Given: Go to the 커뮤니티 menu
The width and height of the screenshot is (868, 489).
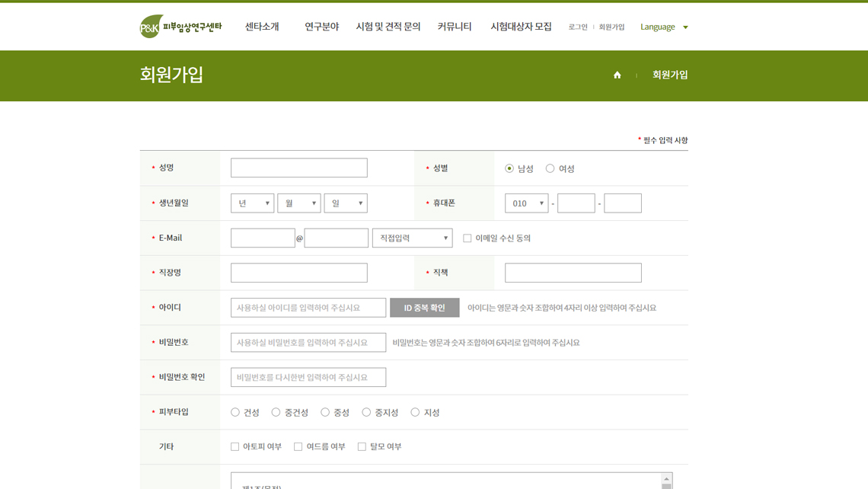Looking at the screenshot, I should (455, 27).
